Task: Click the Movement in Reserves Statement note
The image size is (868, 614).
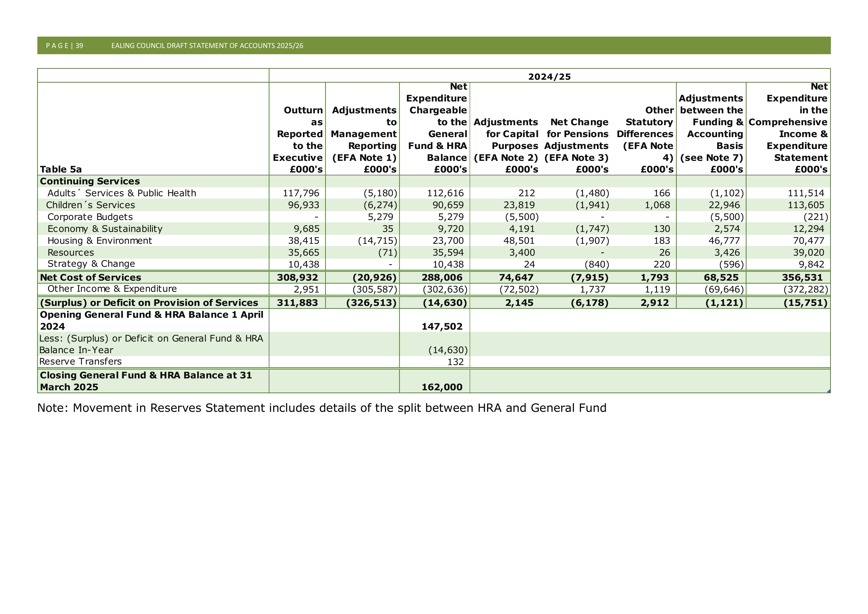Action: pyautogui.click(x=322, y=408)
